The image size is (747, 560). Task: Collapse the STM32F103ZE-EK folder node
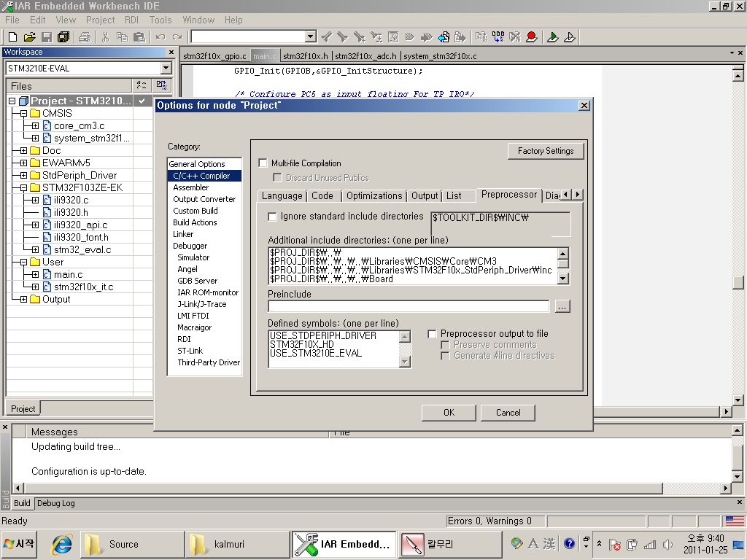pos(23,187)
